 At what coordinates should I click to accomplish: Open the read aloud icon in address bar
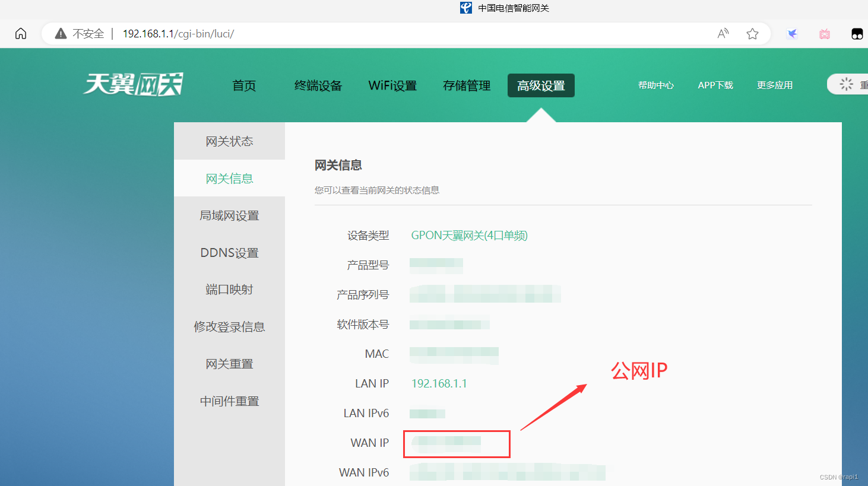tap(723, 34)
